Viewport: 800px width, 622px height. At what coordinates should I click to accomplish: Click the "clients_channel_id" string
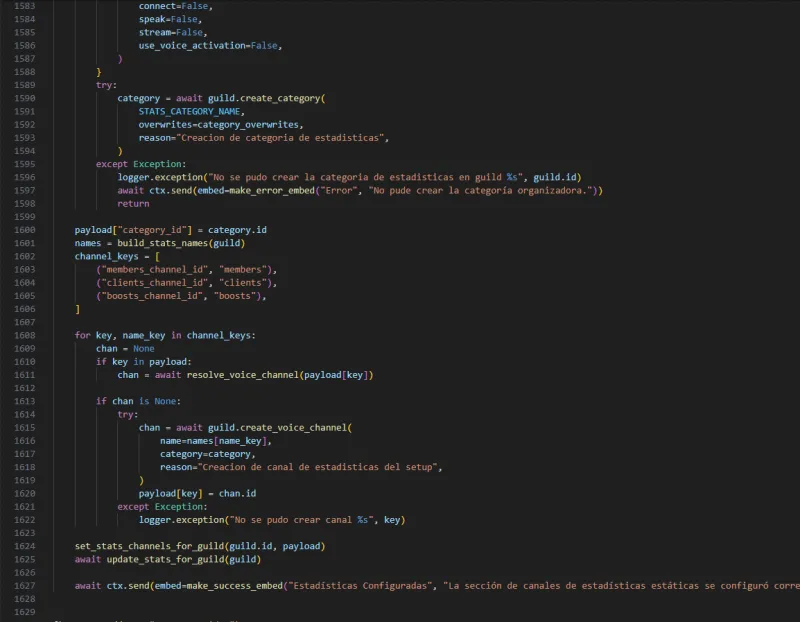click(155, 283)
